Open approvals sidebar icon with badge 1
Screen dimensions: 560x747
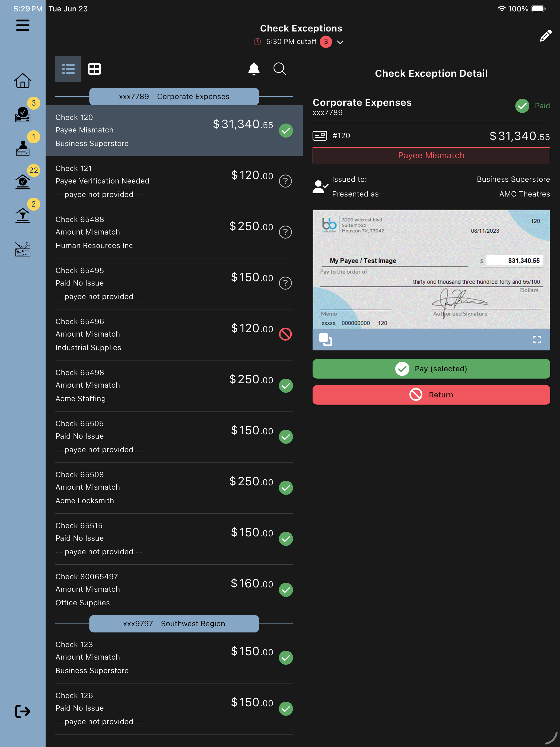coord(23,148)
